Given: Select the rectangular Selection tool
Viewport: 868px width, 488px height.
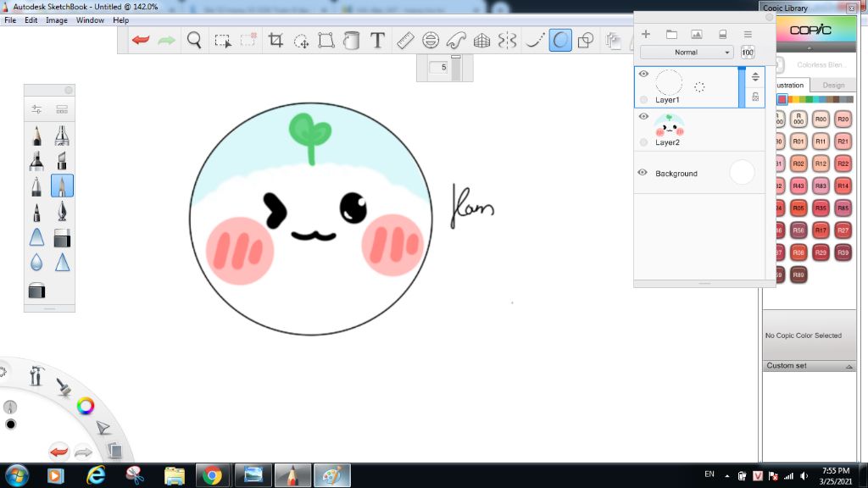Looking at the screenshot, I should [223, 41].
